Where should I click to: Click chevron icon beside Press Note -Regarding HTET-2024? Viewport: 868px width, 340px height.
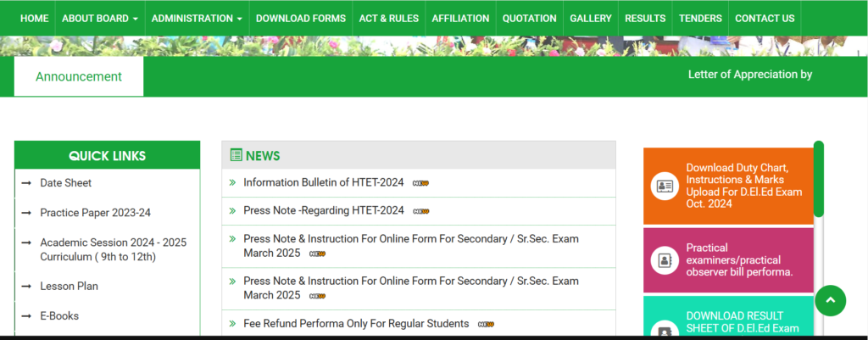232,210
